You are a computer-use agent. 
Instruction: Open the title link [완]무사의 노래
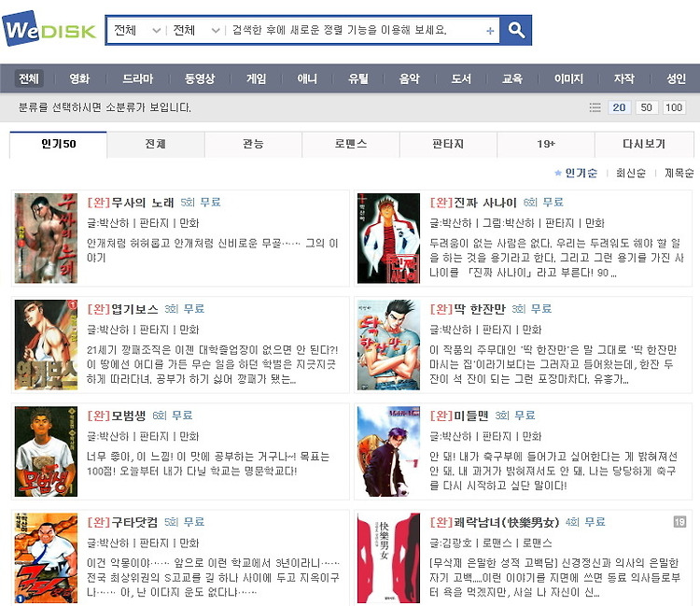tap(131, 203)
